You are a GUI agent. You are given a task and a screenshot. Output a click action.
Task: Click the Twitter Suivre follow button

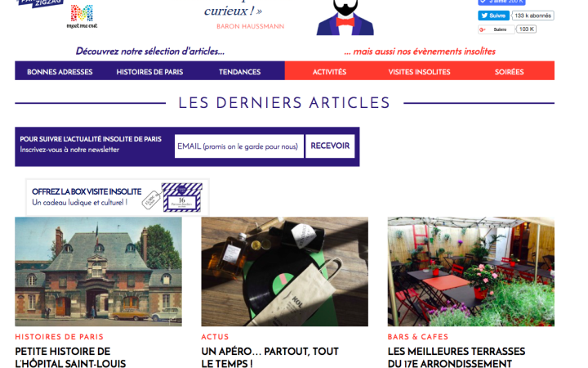493,16
